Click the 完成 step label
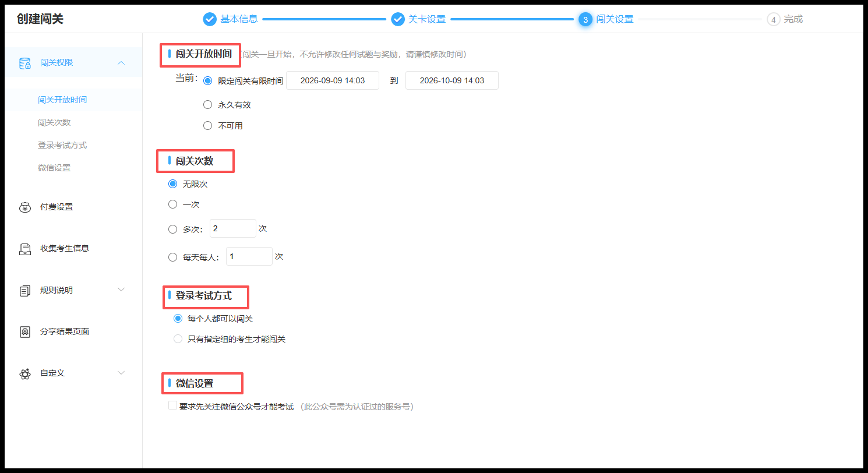 tap(793, 19)
